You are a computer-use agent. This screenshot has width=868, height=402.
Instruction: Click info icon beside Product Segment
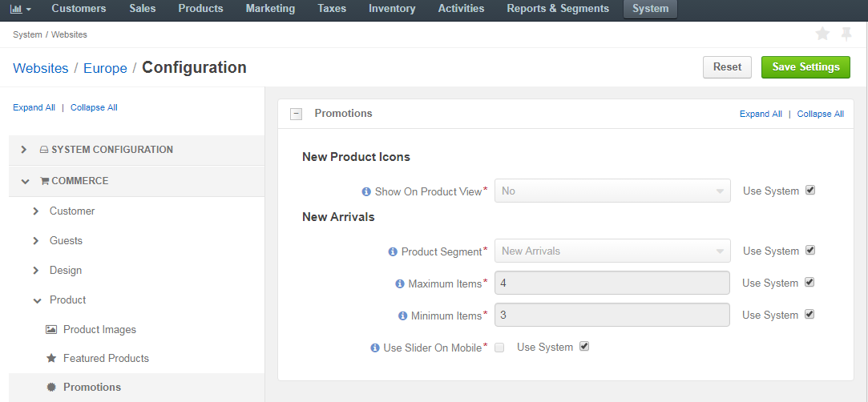point(393,251)
